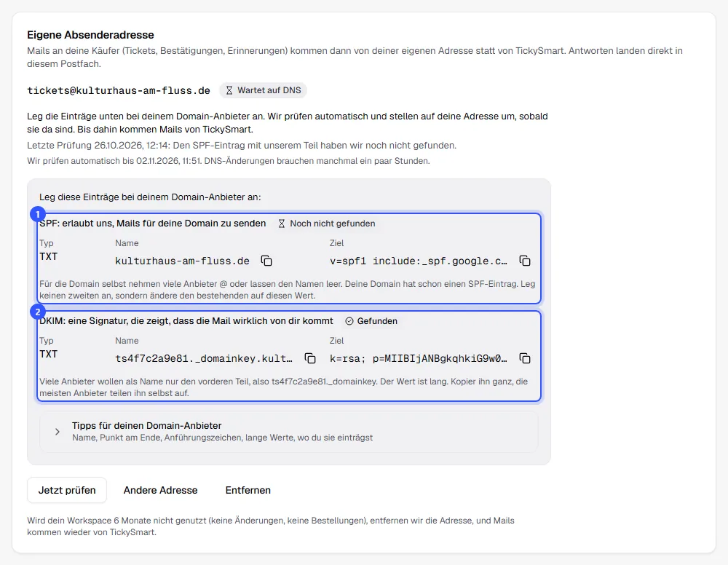Choose Andere Adresse
The height and width of the screenshot is (565, 728).
[161, 490]
